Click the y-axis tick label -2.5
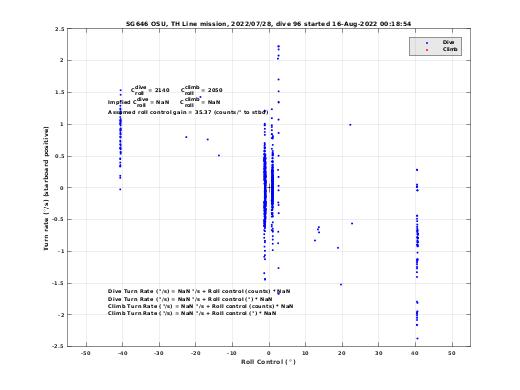 58,346
